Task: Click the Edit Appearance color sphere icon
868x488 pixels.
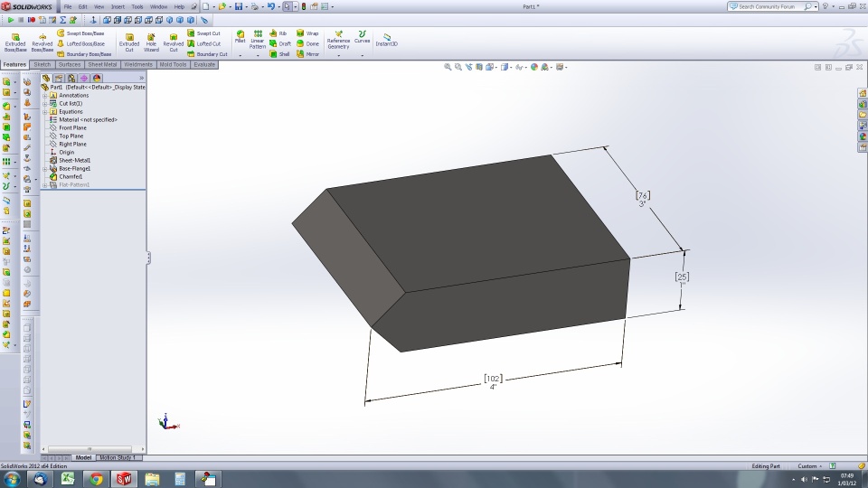Action: tap(533, 67)
